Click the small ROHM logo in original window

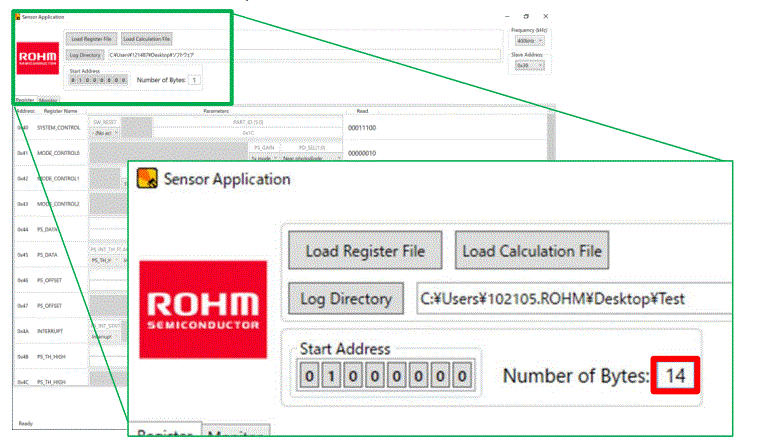(38, 58)
